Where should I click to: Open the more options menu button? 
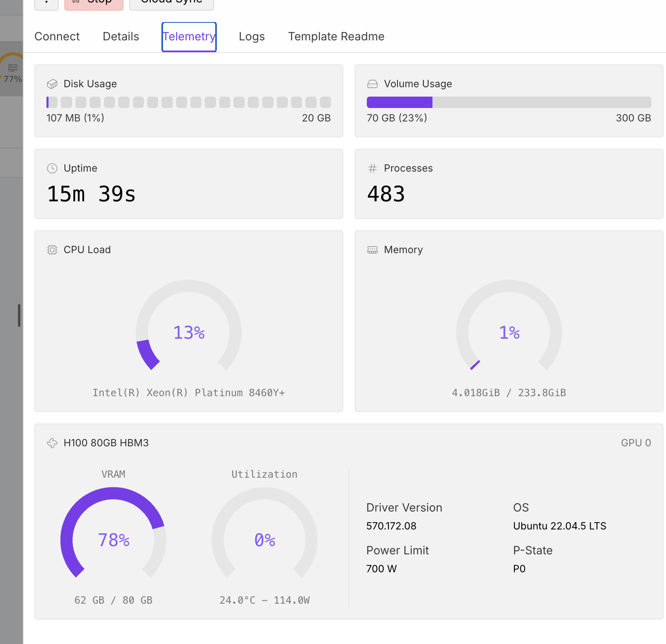click(x=46, y=3)
